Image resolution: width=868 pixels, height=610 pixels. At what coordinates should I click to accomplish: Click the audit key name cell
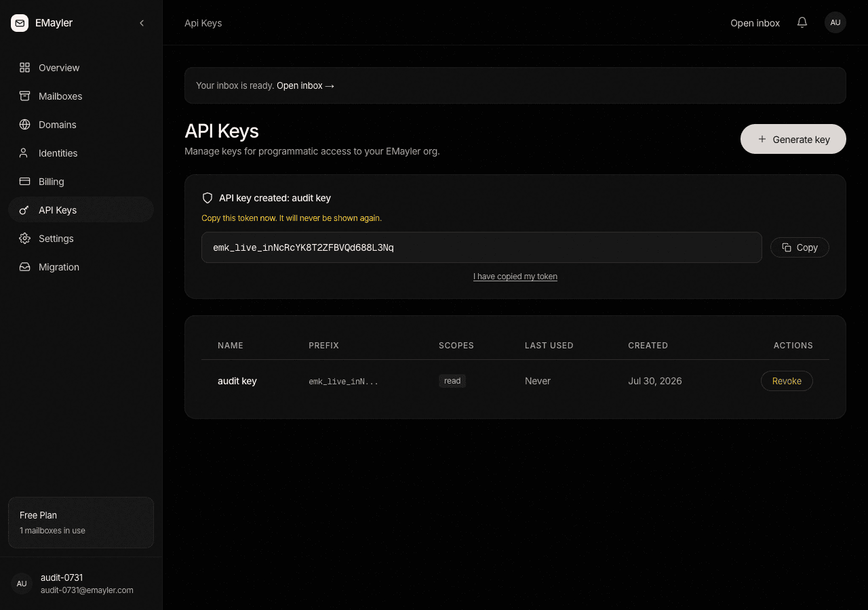237,381
